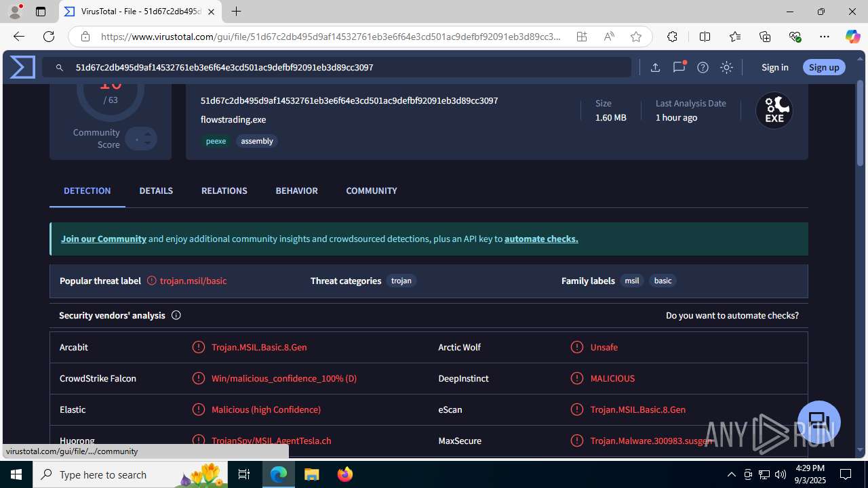Toggle the light/dark theme sun icon
The width and height of the screenshot is (868, 488).
pos(726,67)
